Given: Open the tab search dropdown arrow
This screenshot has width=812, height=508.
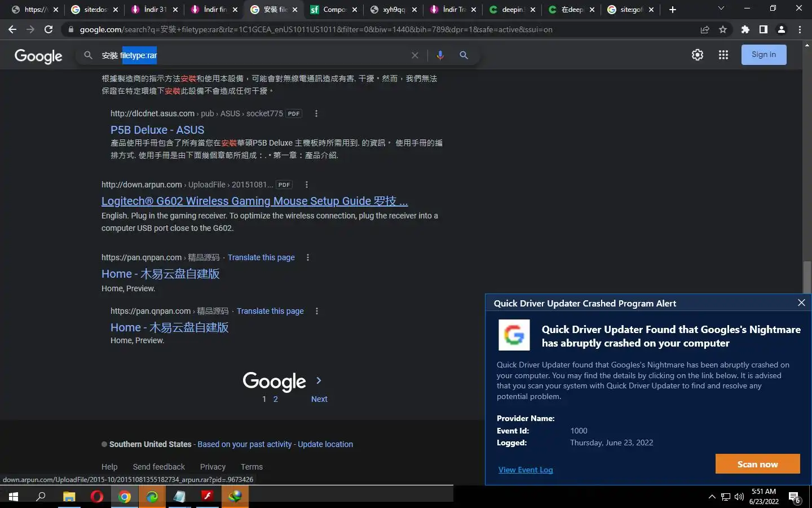Looking at the screenshot, I should click(721, 8).
